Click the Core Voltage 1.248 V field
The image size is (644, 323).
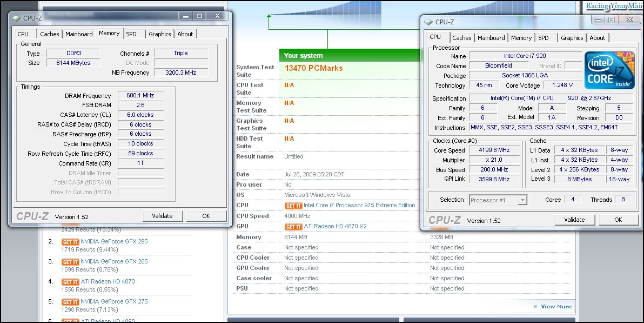(562, 85)
